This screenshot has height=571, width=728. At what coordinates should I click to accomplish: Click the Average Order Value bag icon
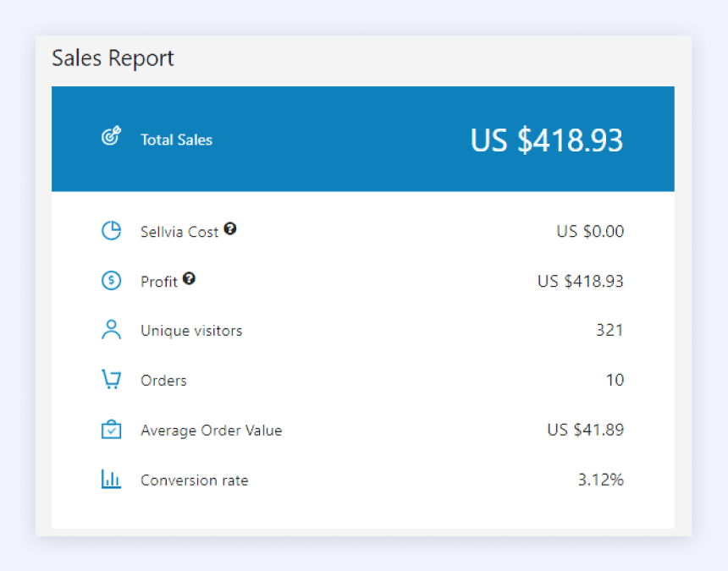pyautogui.click(x=112, y=429)
